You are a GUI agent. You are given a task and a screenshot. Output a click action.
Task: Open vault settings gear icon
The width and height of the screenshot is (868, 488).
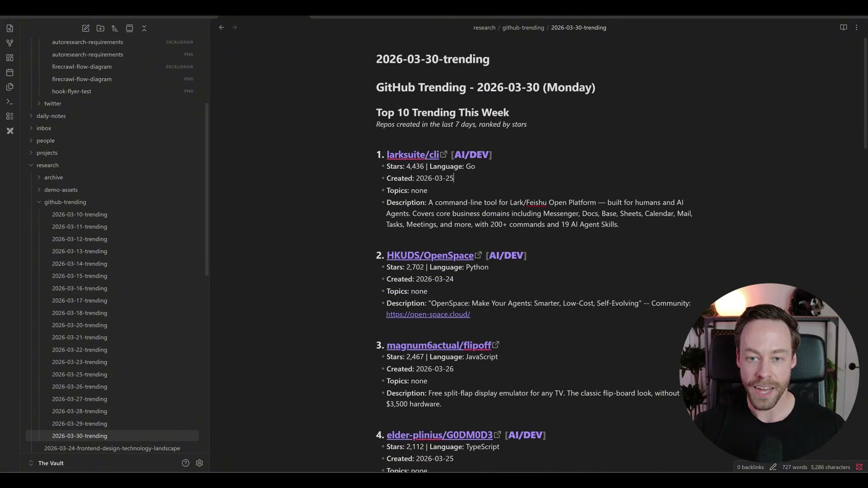(x=199, y=463)
